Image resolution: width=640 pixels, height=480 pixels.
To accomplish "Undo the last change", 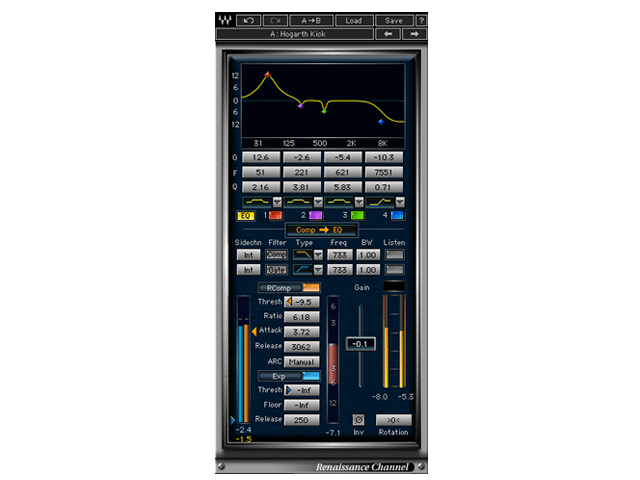I will click(249, 20).
